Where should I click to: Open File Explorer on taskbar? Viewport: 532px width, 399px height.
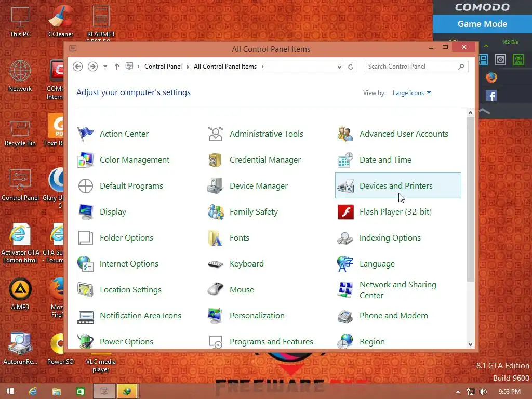click(56, 391)
